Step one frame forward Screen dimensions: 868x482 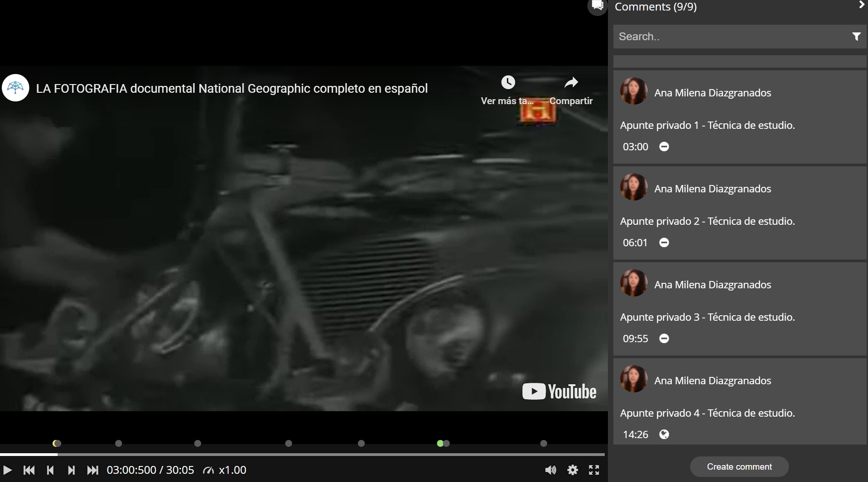(x=71, y=470)
